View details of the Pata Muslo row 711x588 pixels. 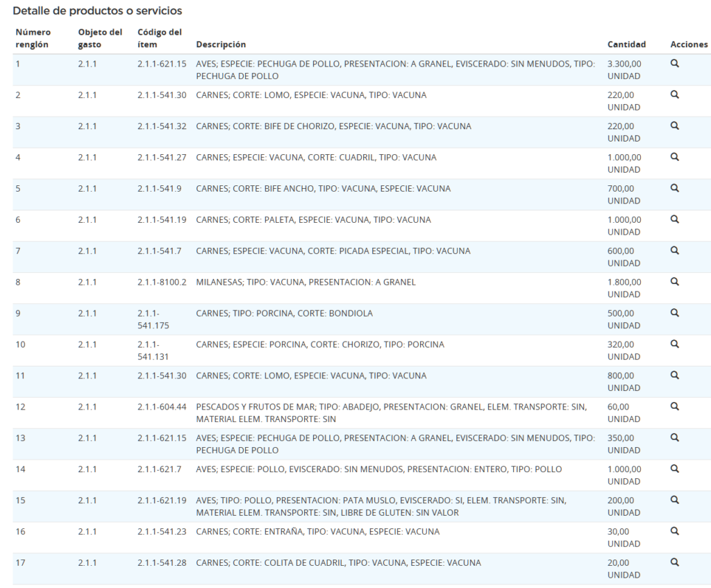coord(674,501)
